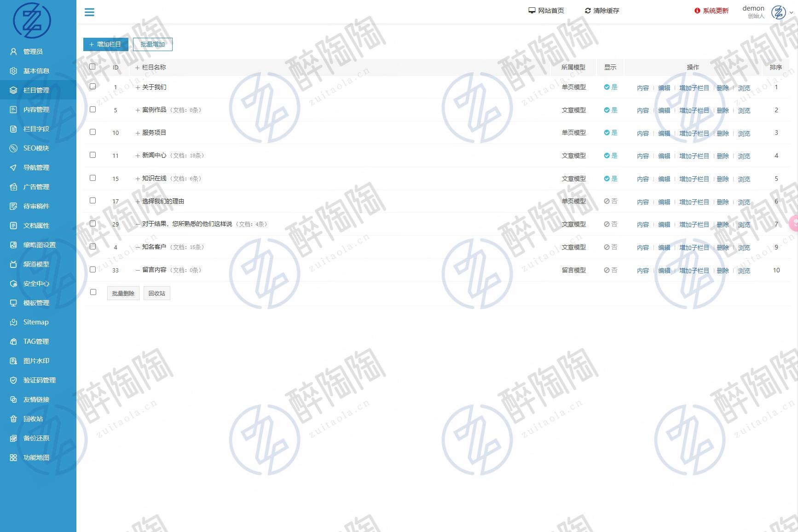
Task: Check the box for 关于我们 row
Action: (x=93, y=86)
